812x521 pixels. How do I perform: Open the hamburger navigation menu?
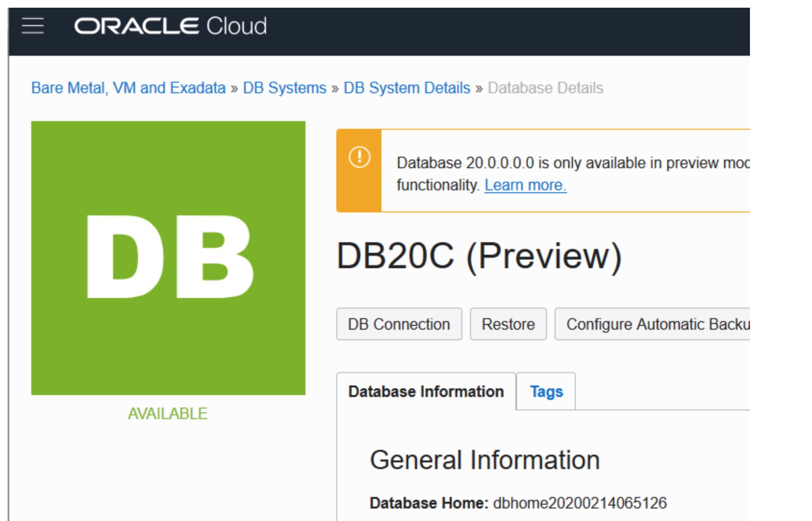pyautogui.click(x=33, y=25)
